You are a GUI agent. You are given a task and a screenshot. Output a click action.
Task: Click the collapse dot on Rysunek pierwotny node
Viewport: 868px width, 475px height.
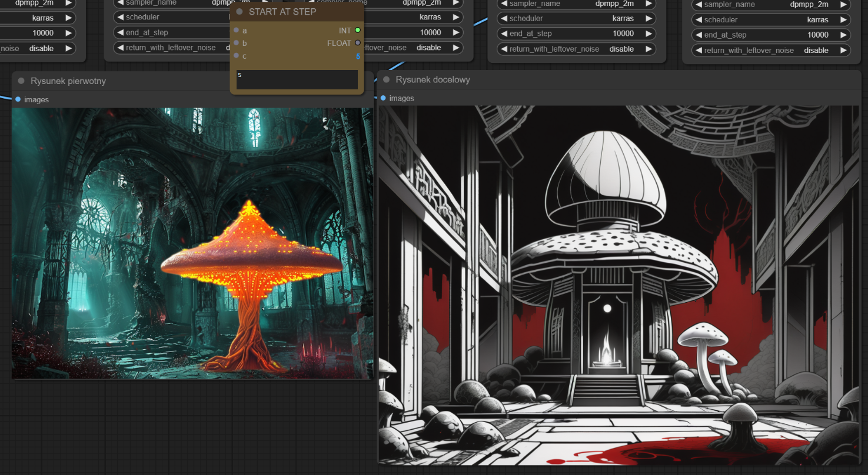(x=21, y=81)
